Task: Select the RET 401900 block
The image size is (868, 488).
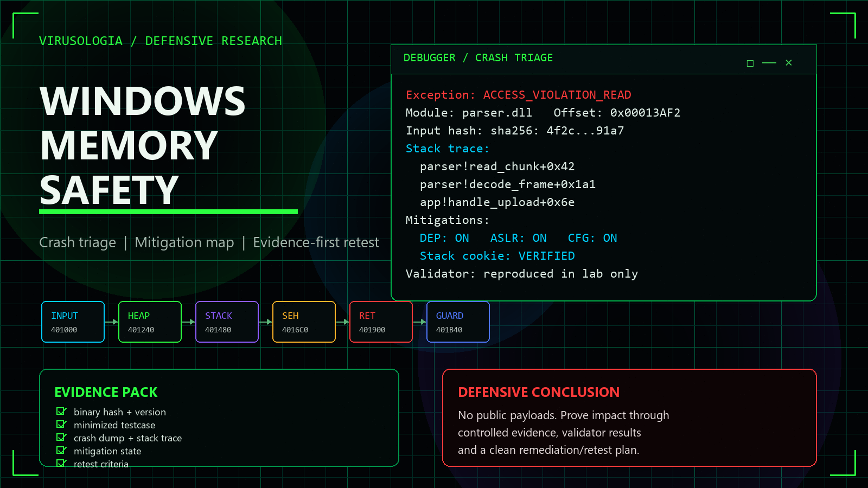Action: click(381, 322)
